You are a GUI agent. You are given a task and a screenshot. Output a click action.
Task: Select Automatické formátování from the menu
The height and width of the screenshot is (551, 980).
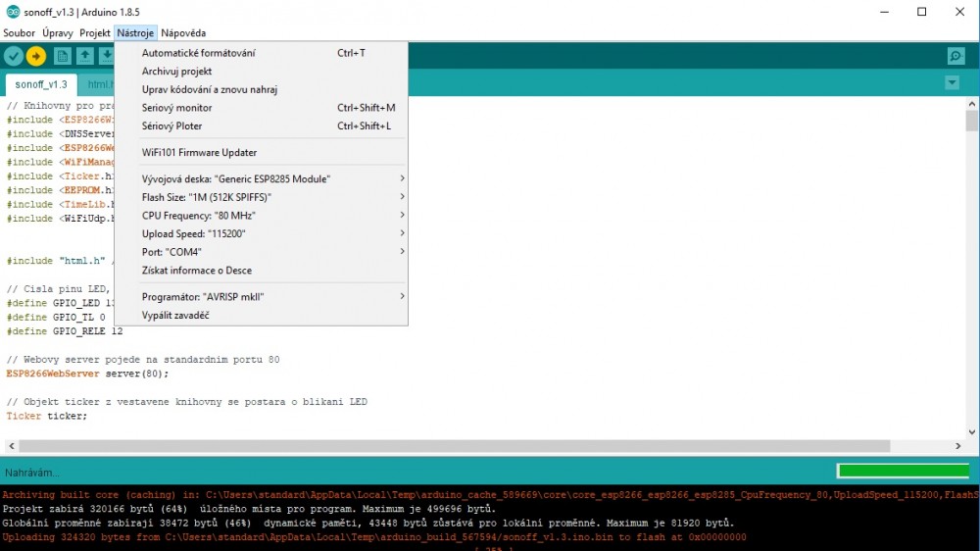point(198,53)
